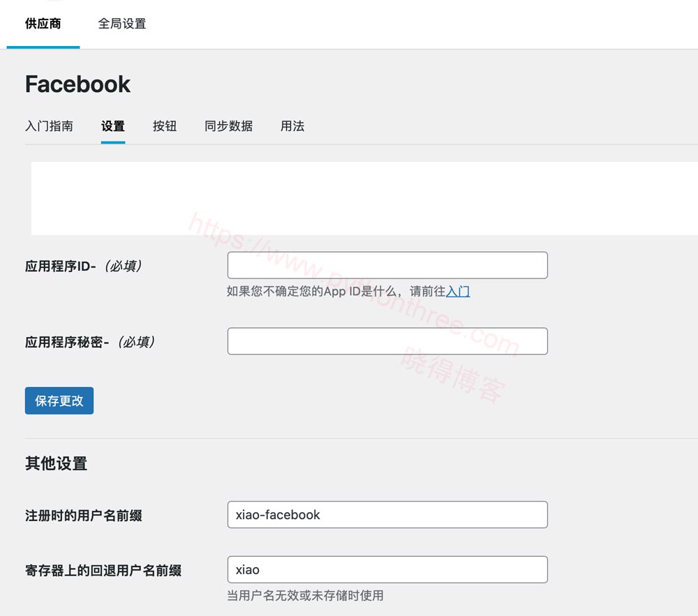Open the 供应商 top tab
The image size is (698, 616).
coord(43,24)
